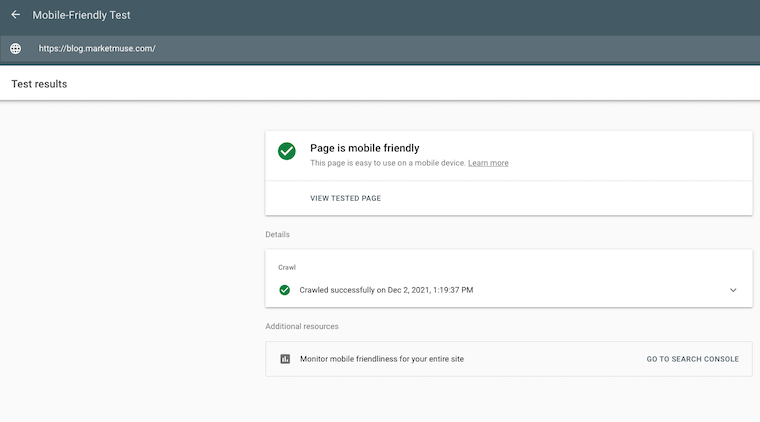Click the small green crawl status checkmark
760x422 pixels.
[285, 290]
